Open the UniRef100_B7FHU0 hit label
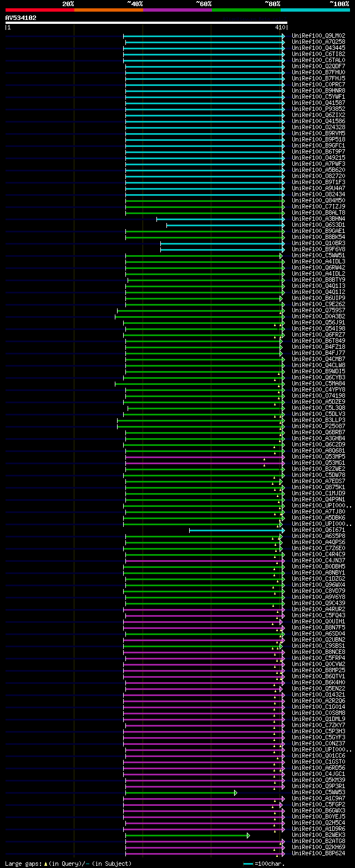This screenshot has height=868, width=355. point(318,72)
